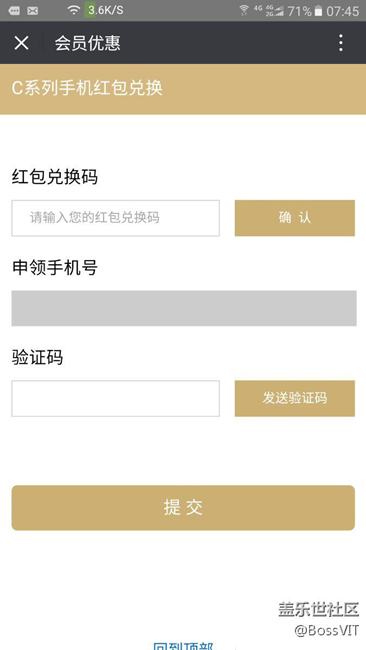The image size is (366, 650).
Task: Tap the 会员优惠 page title
Action: pyautogui.click(x=87, y=43)
